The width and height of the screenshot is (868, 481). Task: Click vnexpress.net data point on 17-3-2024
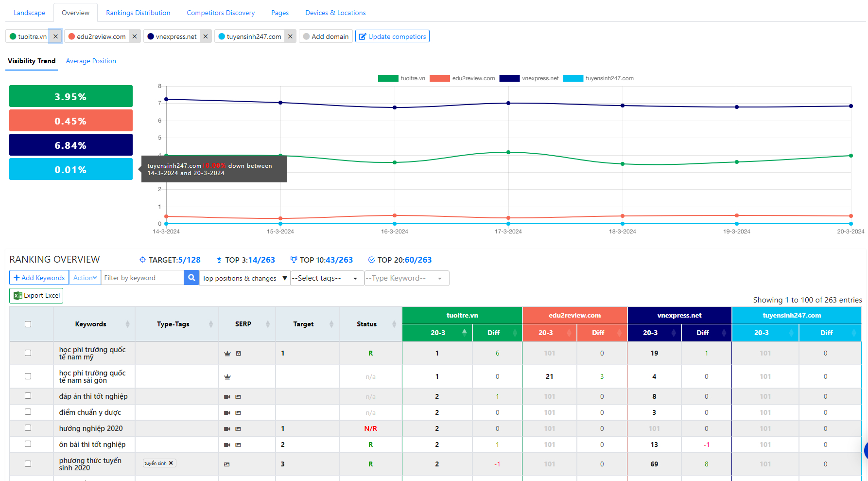point(508,103)
